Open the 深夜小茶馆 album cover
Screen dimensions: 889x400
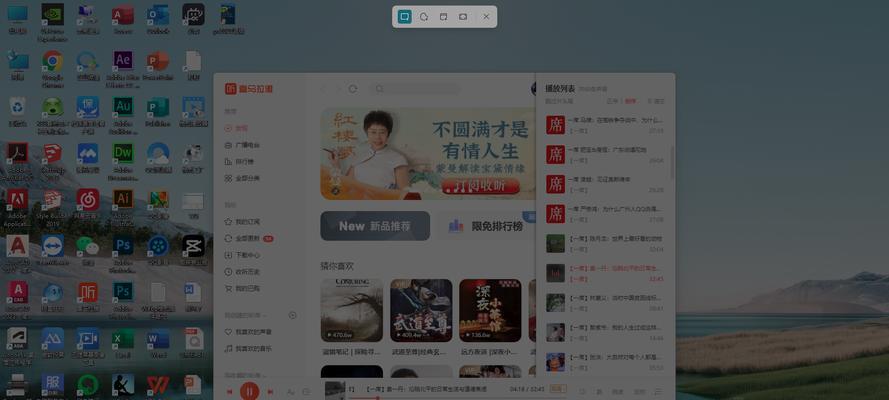click(490, 310)
